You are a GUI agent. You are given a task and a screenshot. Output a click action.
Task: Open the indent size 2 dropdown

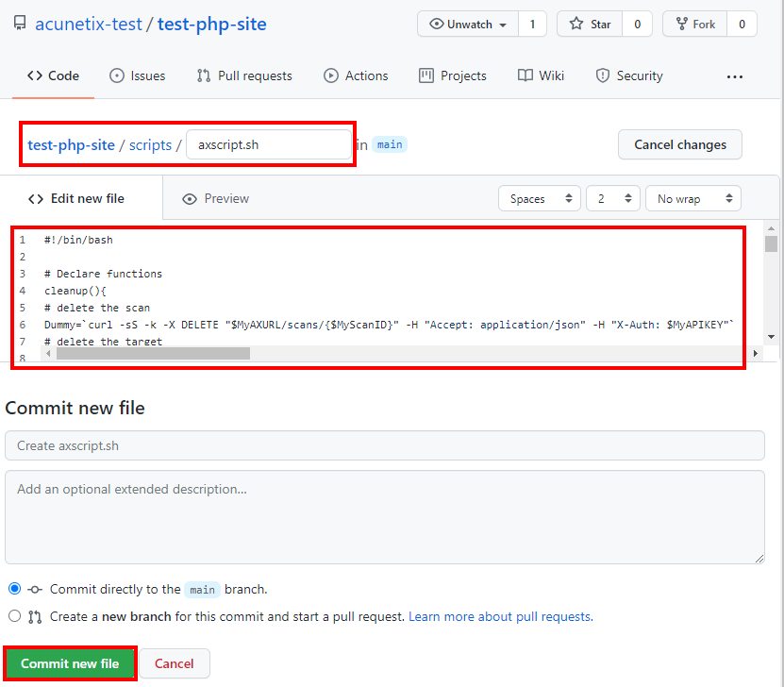click(x=613, y=198)
